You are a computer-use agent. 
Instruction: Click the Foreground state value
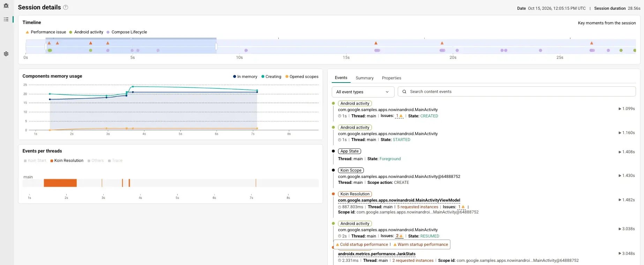coord(390,159)
